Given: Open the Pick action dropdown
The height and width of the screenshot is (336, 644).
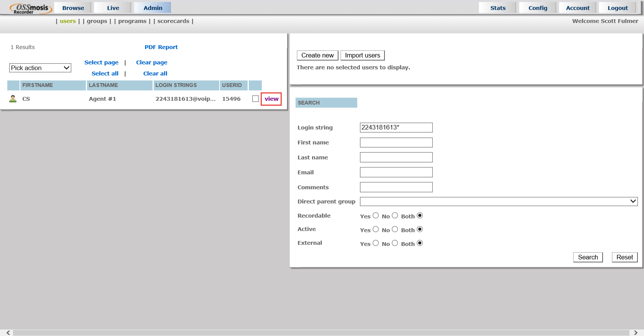Looking at the screenshot, I should (x=40, y=68).
